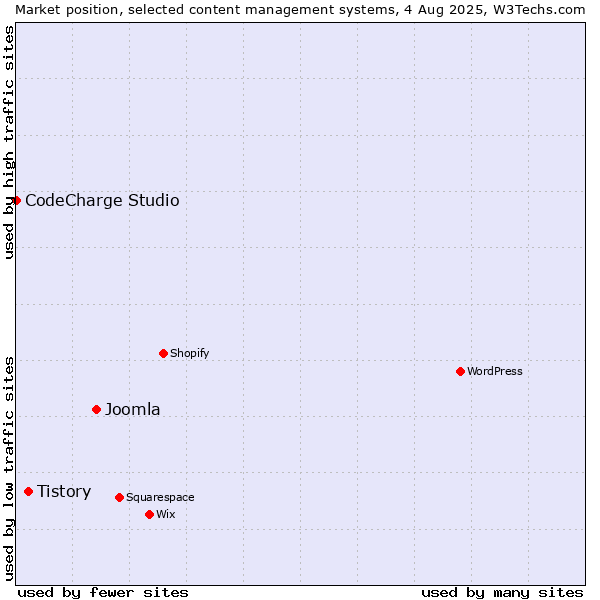Click the red Shopify data point

pos(163,354)
